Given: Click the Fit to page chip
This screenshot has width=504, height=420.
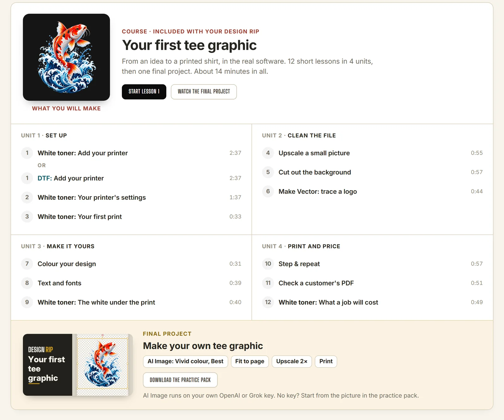Looking at the screenshot, I should (x=250, y=361).
